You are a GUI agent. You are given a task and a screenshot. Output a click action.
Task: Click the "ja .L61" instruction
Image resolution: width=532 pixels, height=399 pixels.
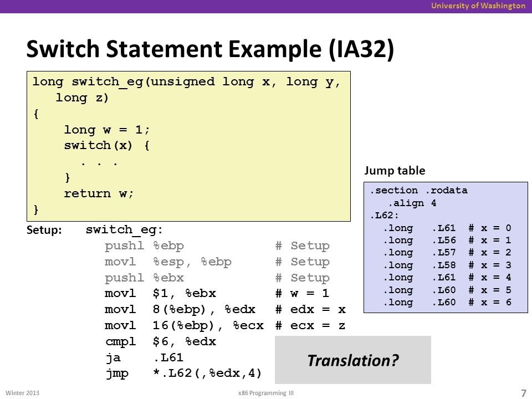coord(144,357)
